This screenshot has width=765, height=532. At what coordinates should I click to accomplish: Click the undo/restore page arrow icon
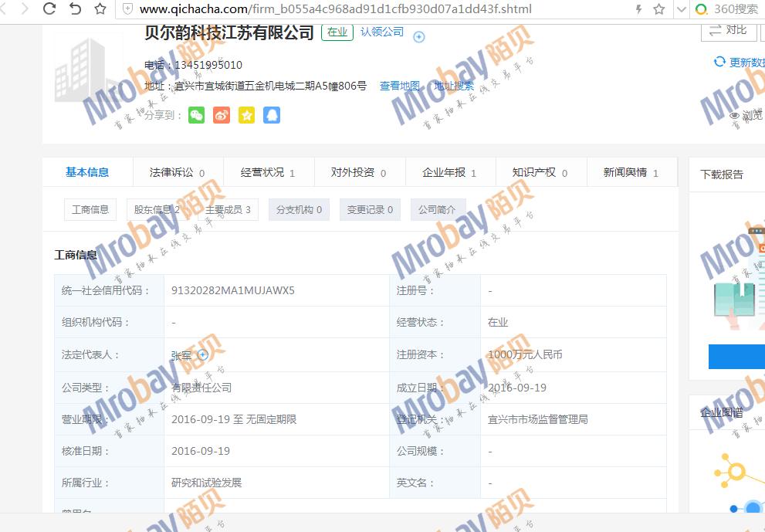pyautogui.click(x=75, y=9)
